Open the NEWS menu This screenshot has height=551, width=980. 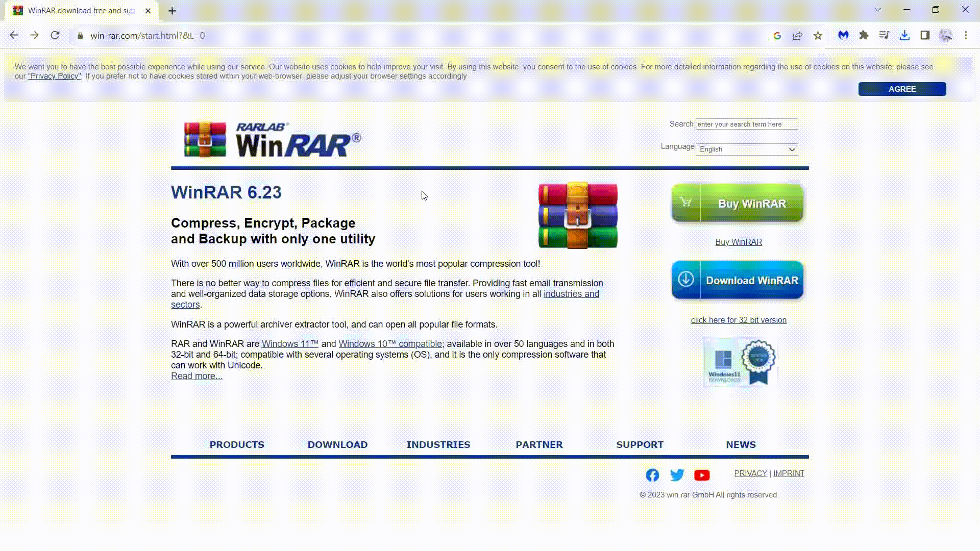(741, 444)
